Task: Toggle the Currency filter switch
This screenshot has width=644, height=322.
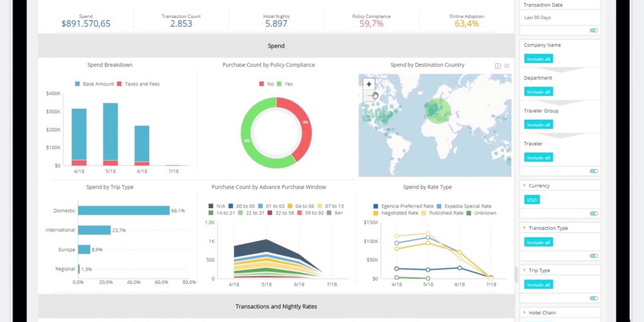Action: pos(594,213)
